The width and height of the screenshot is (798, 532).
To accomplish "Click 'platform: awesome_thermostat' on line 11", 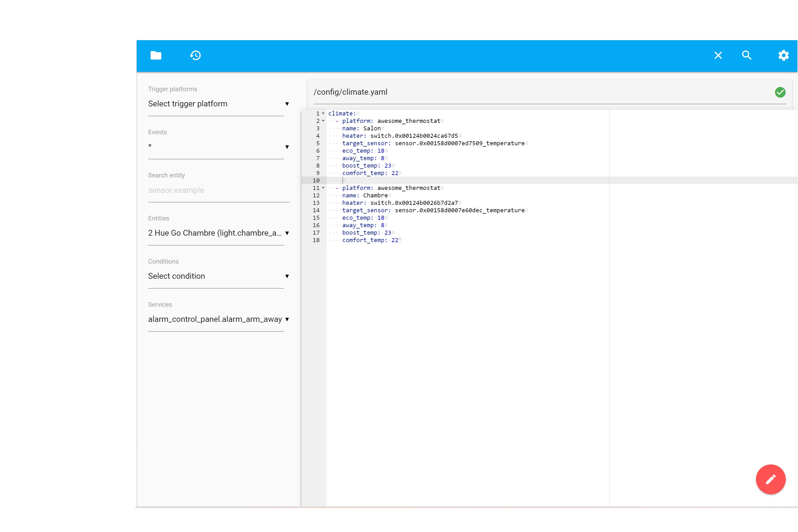I will [x=391, y=188].
